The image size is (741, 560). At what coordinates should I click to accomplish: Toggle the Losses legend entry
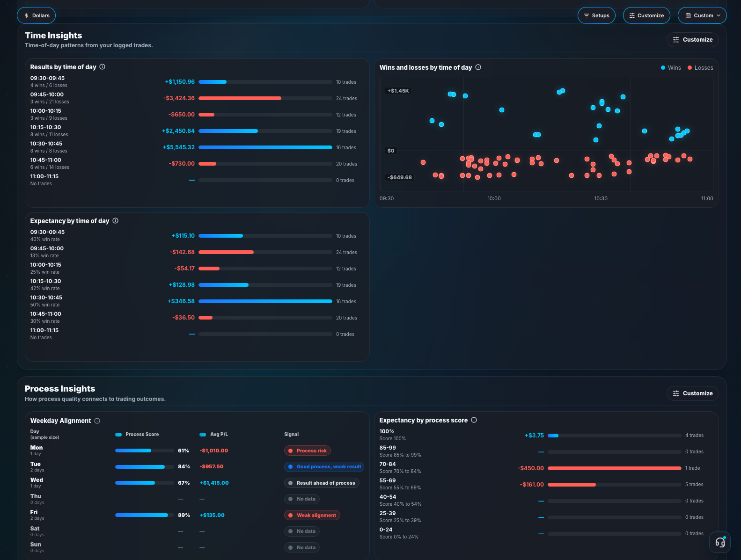click(x=700, y=68)
